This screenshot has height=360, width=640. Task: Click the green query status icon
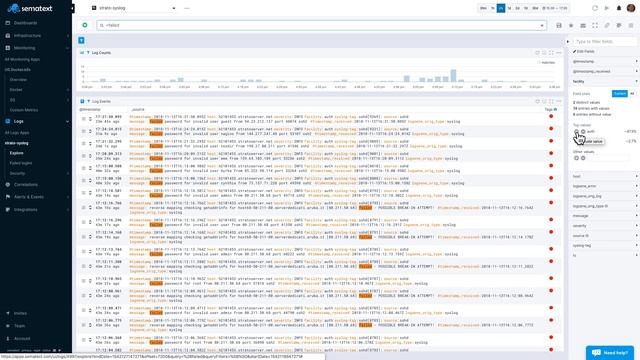tap(85, 25)
